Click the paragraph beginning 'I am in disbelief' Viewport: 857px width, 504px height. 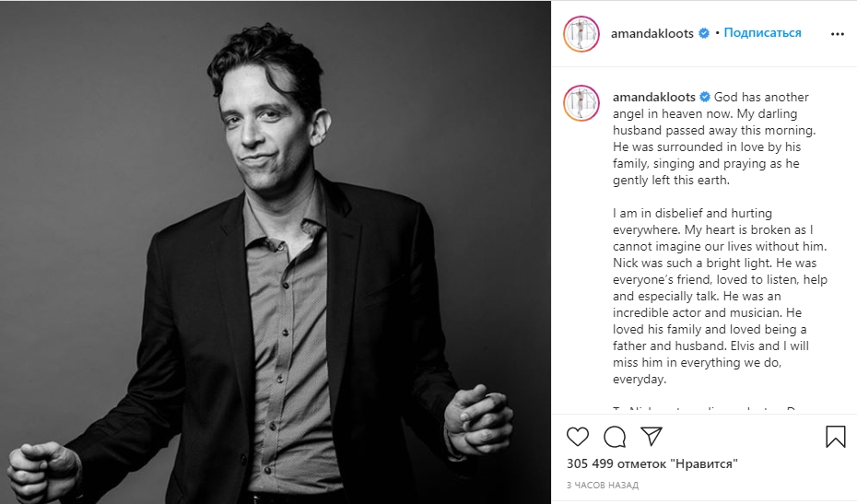tap(720, 296)
